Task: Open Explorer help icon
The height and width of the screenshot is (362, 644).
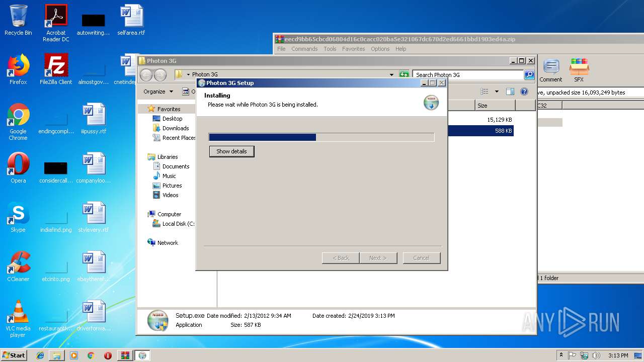Action: pos(524,92)
